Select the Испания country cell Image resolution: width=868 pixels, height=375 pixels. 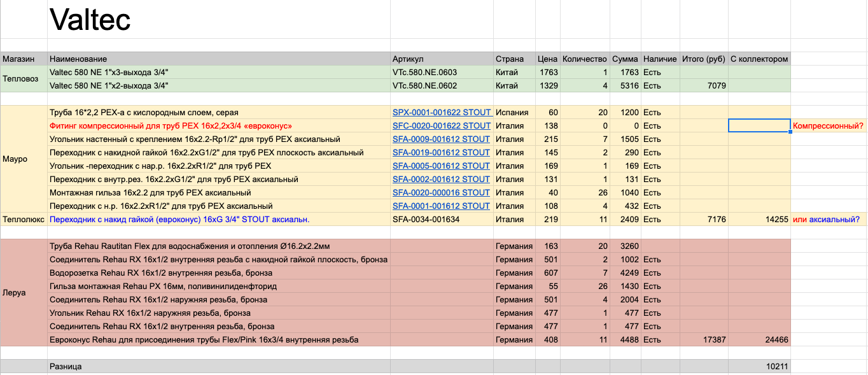click(514, 112)
